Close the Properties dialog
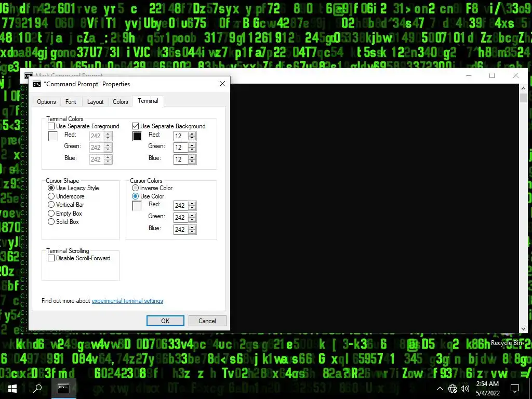532x399 pixels. click(x=222, y=84)
